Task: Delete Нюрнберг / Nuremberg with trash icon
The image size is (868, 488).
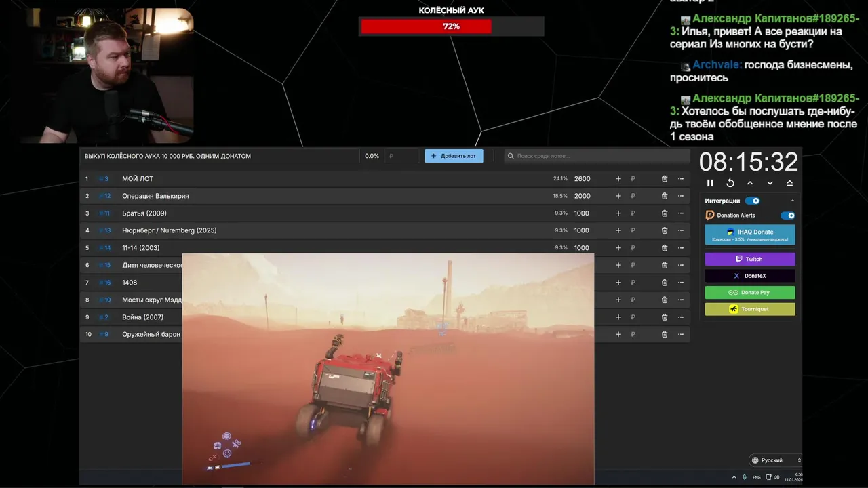Action: (665, 230)
